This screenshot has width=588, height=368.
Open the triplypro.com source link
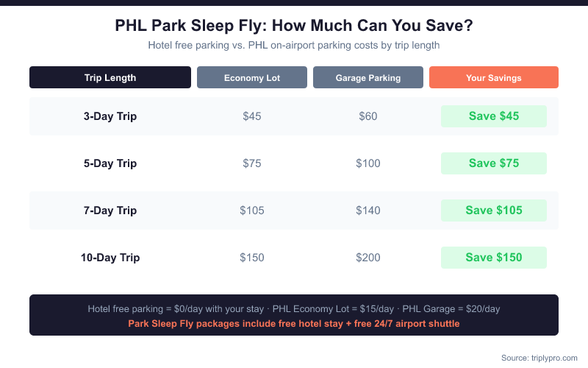[540, 358]
